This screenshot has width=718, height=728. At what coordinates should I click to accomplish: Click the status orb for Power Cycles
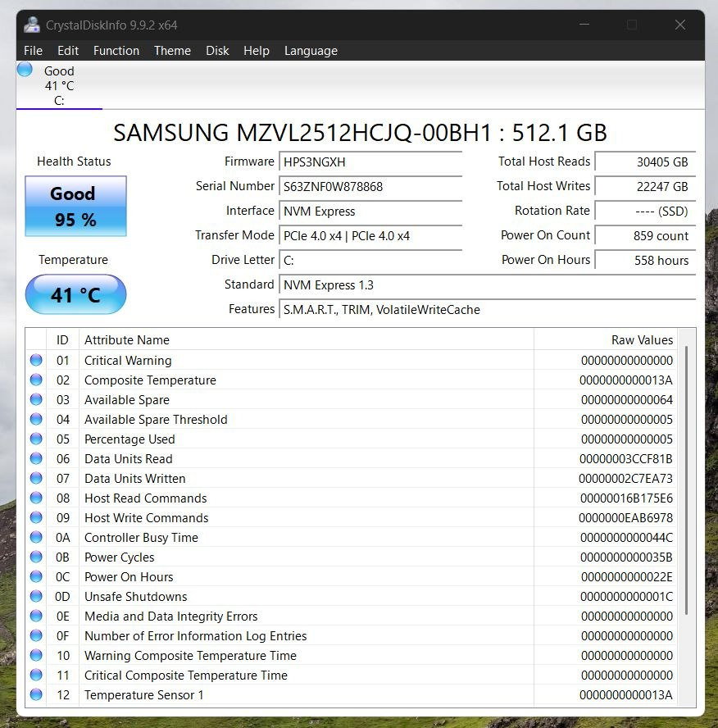point(36,557)
